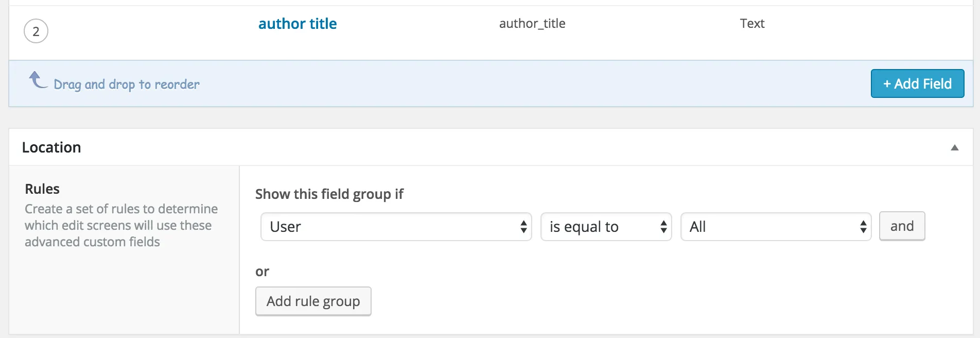Open the All value dropdown
The height and width of the screenshot is (338, 980).
tap(776, 227)
